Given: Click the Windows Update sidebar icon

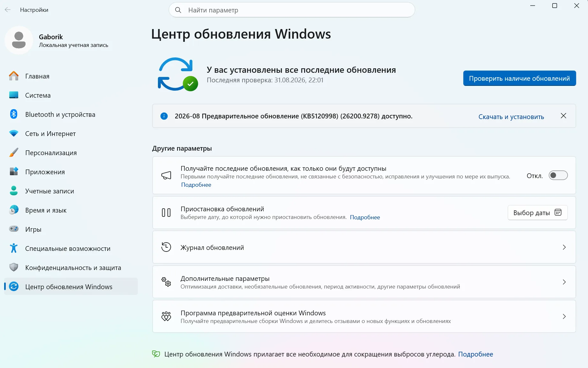Looking at the screenshot, I should 14,286.
